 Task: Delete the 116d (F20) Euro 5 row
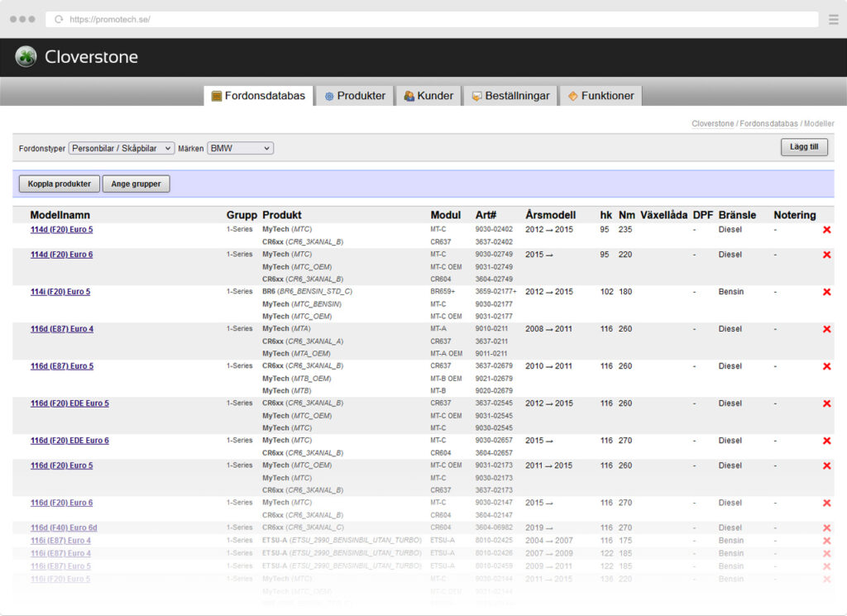coord(826,466)
